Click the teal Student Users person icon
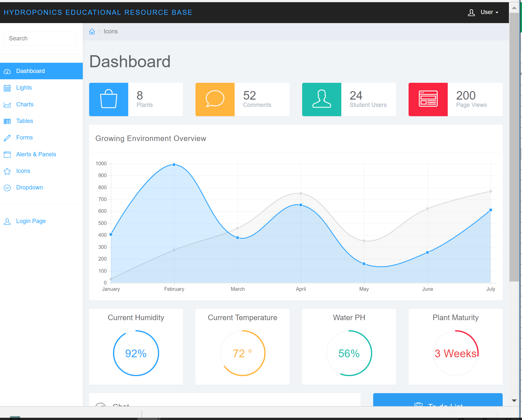This screenshot has width=522, height=420. (x=321, y=99)
